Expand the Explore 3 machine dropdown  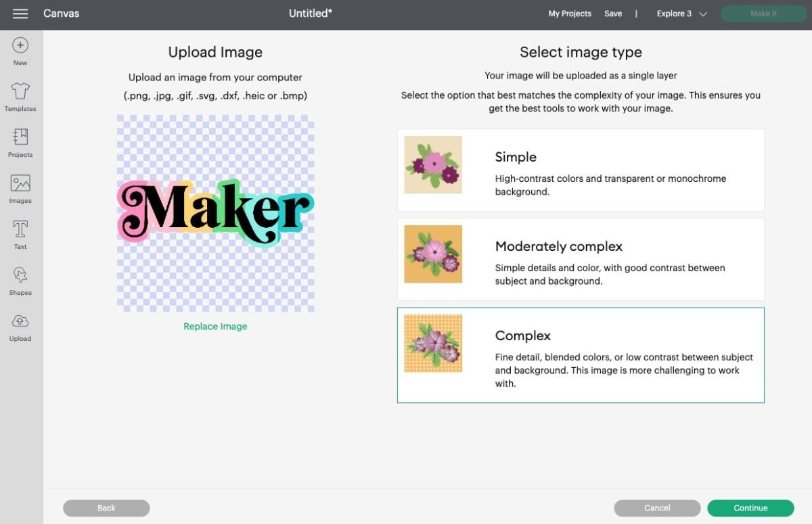click(x=681, y=14)
